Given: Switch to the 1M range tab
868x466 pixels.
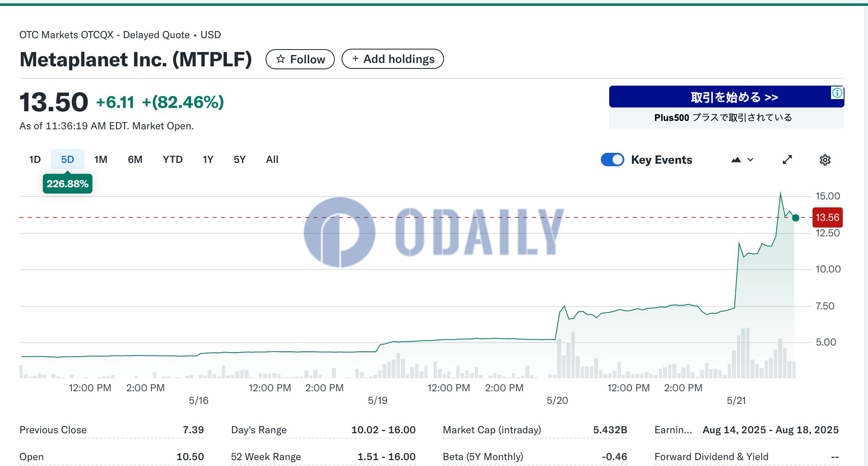Looking at the screenshot, I should point(101,160).
